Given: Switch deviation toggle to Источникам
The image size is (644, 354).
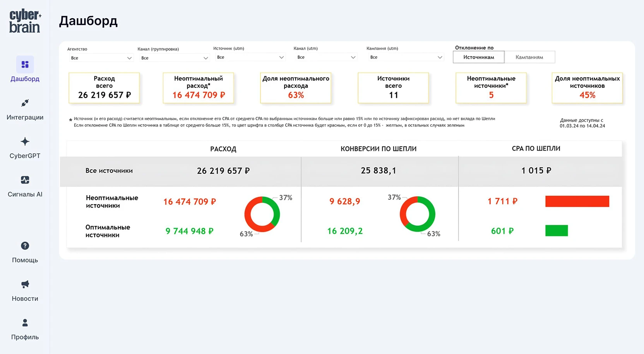Looking at the screenshot, I should tap(478, 57).
